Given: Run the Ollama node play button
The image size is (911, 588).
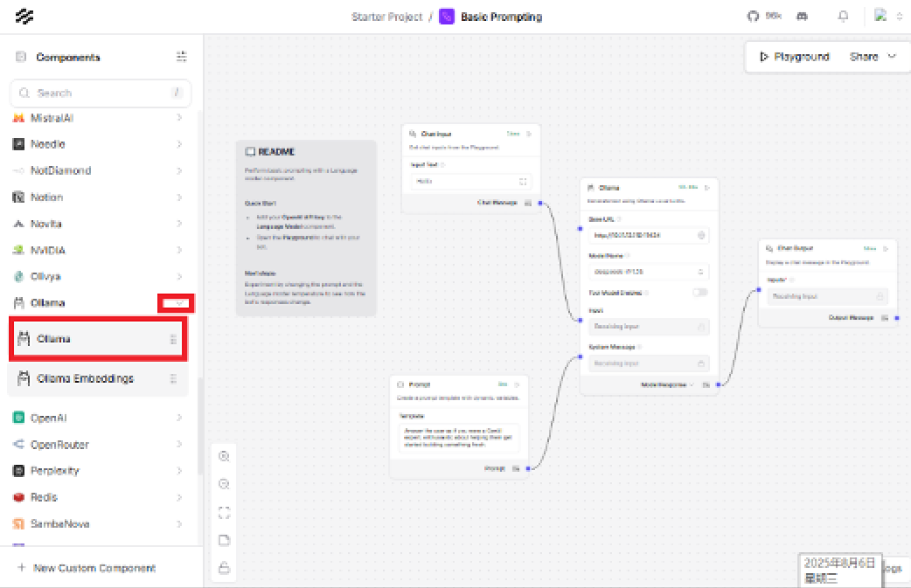Looking at the screenshot, I should 706,187.
